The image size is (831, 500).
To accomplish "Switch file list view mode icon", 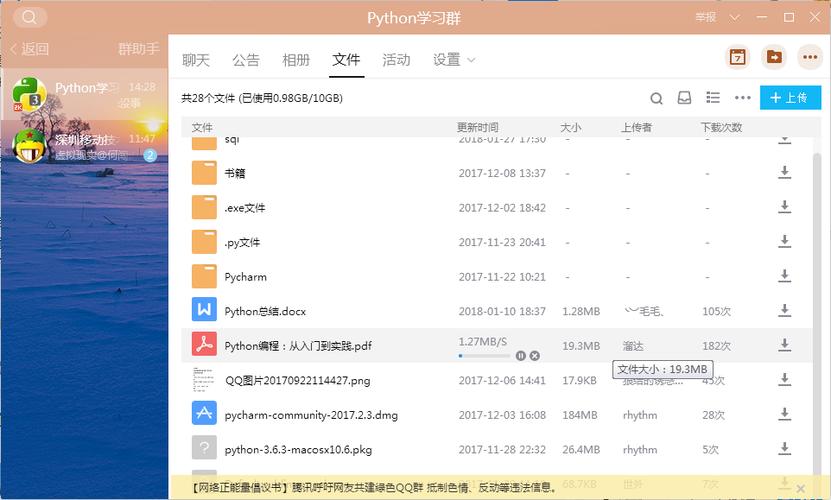I will click(x=713, y=98).
